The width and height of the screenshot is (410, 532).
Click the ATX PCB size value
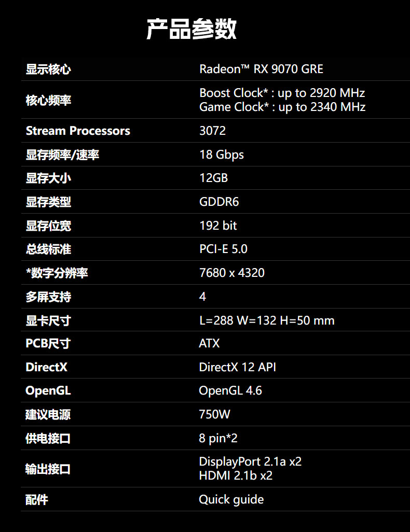(x=209, y=343)
